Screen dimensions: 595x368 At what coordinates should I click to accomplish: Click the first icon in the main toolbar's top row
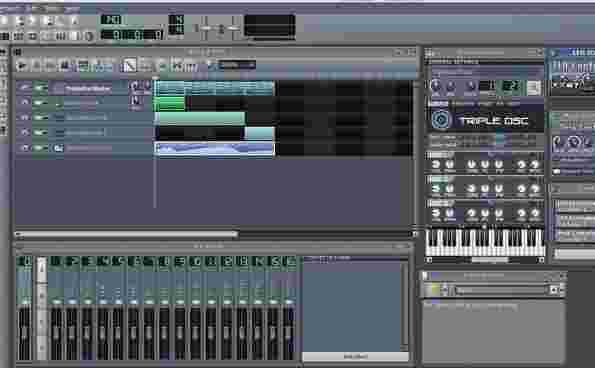tap(4, 20)
